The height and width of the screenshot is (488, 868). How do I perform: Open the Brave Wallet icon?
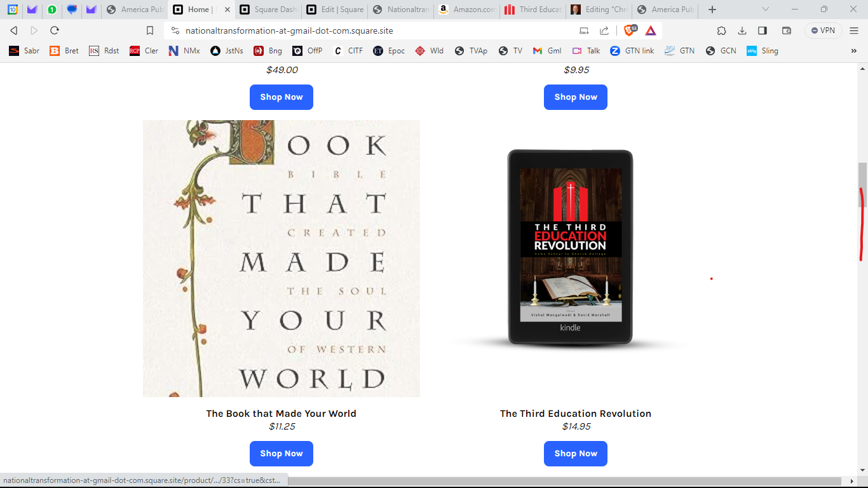pos(786,30)
